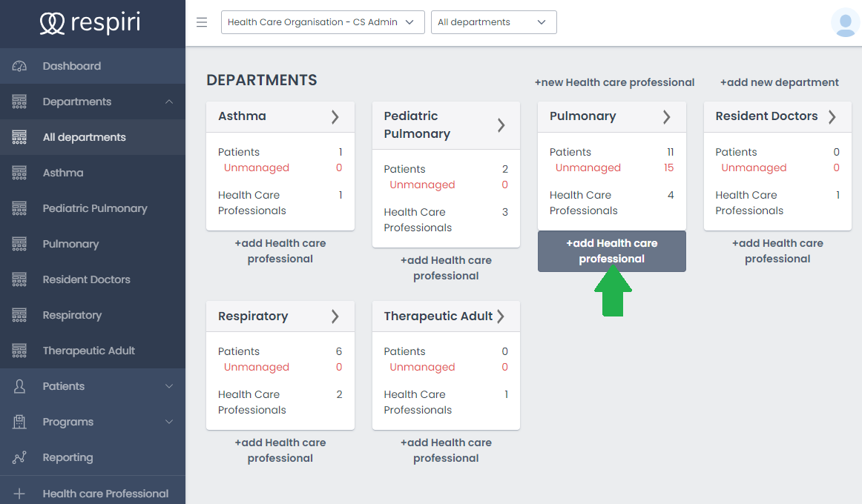Click the Patients person icon in sidebar

(20, 386)
